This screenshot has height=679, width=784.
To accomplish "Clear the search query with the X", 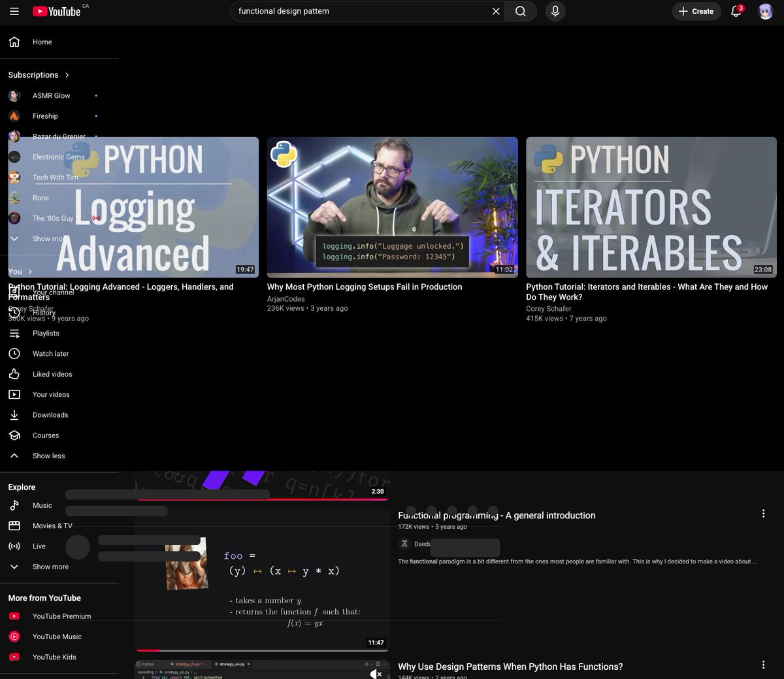I will click(496, 11).
